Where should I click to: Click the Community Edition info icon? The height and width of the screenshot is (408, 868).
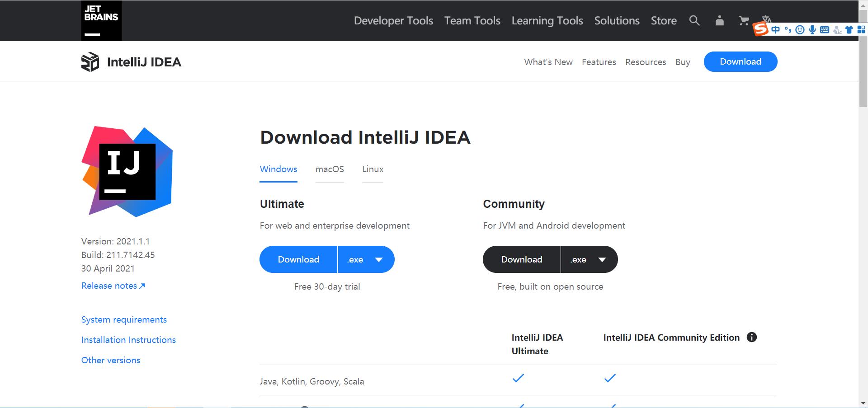752,337
